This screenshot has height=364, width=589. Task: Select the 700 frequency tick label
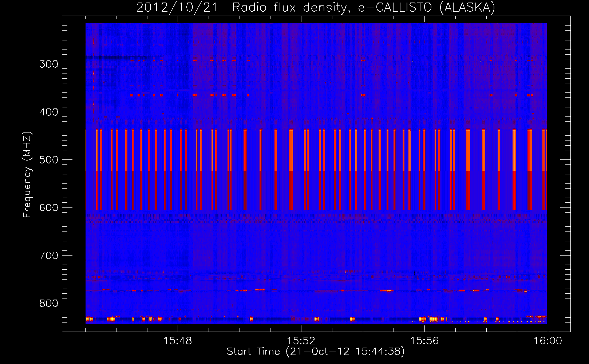[x=49, y=256]
